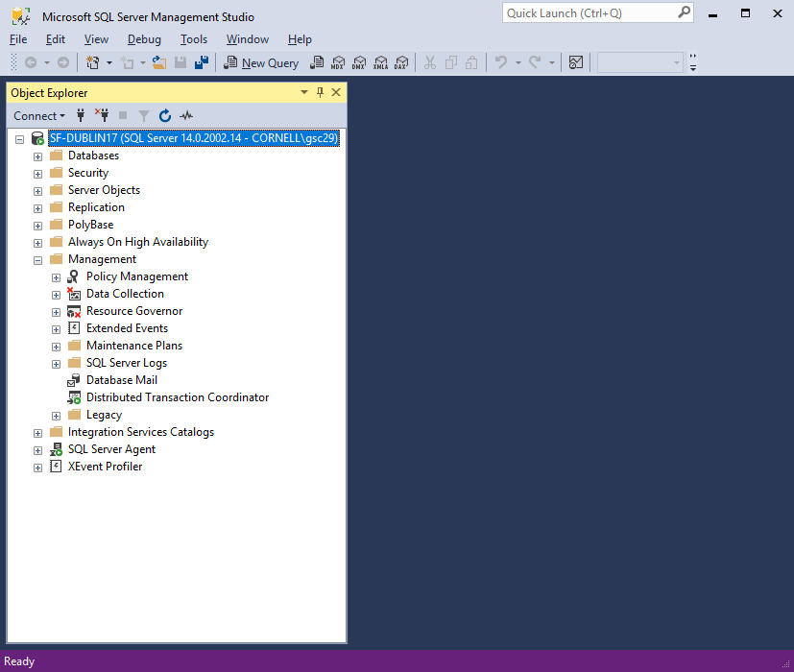
Task: Open the Debug menu
Action: (x=144, y=39)
